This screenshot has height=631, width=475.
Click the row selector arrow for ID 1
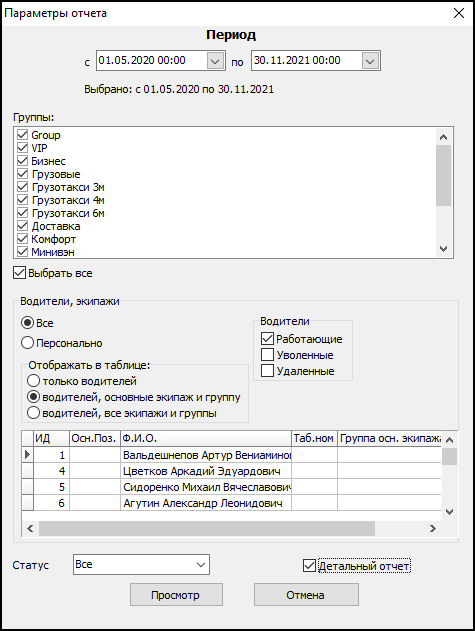[x=27, y=455]
